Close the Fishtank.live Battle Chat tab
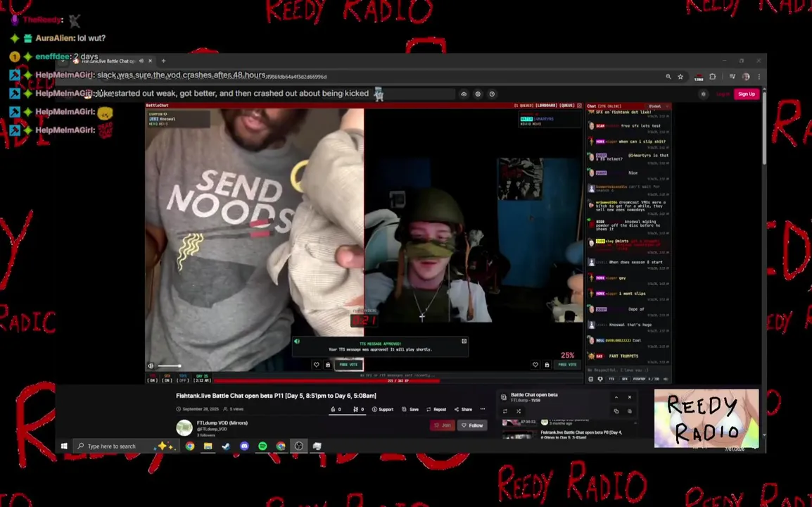 point(150,61)
